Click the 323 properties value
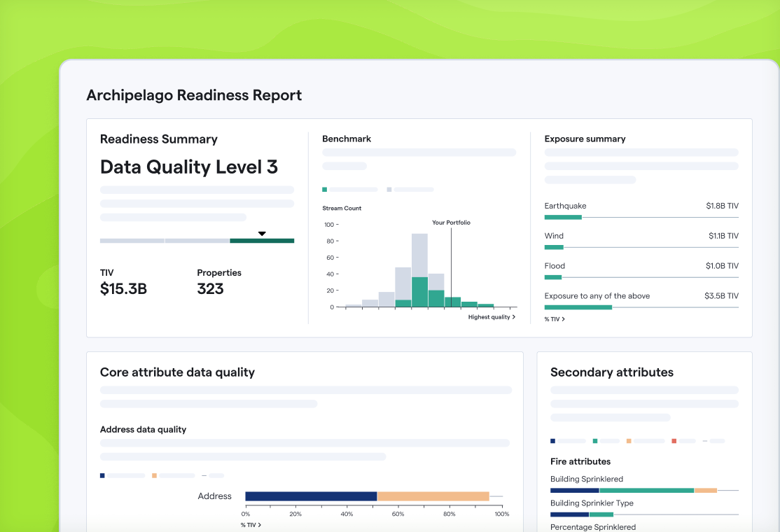This screenshot has width=780, height=532. [211, 289]
